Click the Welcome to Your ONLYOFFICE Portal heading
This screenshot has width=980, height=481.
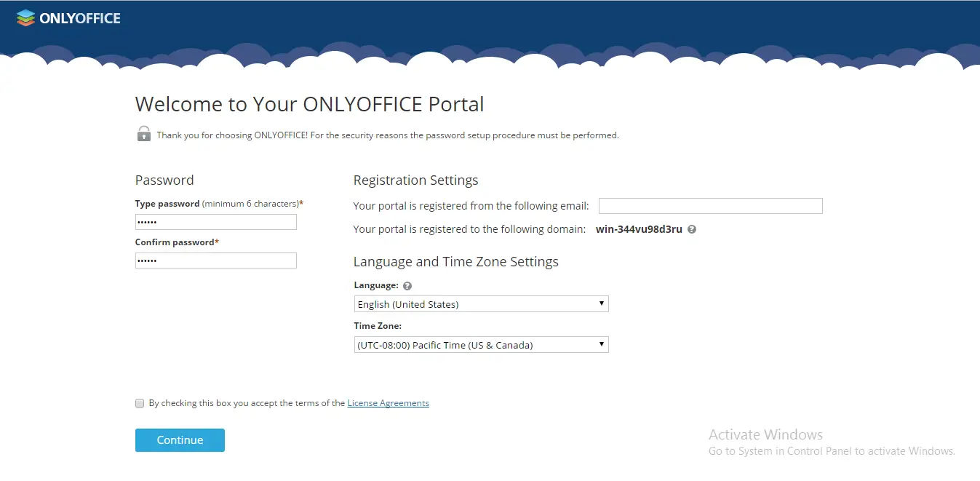click(x=310, y=104)
